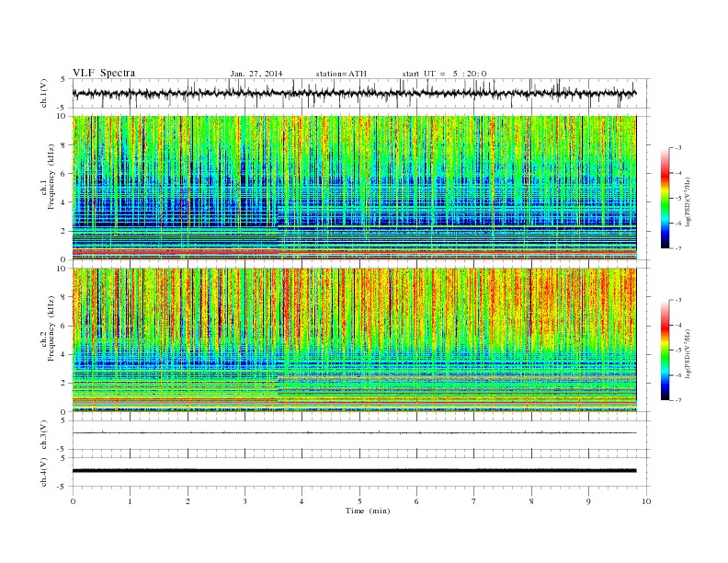The height and width of the screenshot is (563, 728).
Task: Click the ch.3 voltage trace line
Action: coord(354,433)
